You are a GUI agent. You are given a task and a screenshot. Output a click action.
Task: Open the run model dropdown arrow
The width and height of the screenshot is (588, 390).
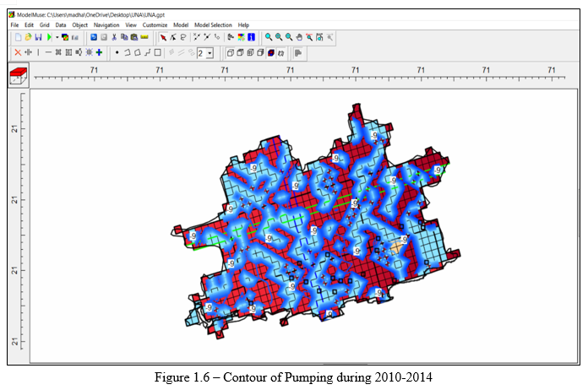[57, 37]
